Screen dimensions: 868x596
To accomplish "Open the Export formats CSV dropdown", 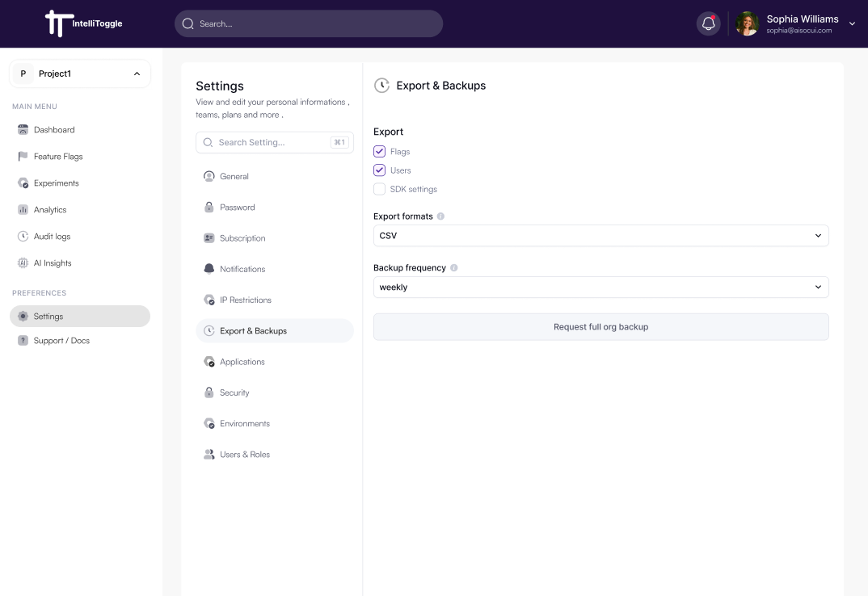I will coord(600,236).
